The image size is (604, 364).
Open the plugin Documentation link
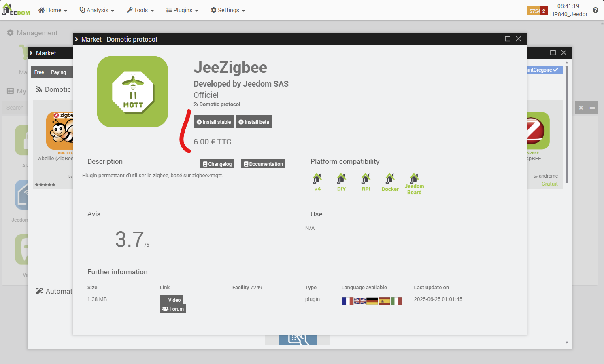click(x=263, y=164)
